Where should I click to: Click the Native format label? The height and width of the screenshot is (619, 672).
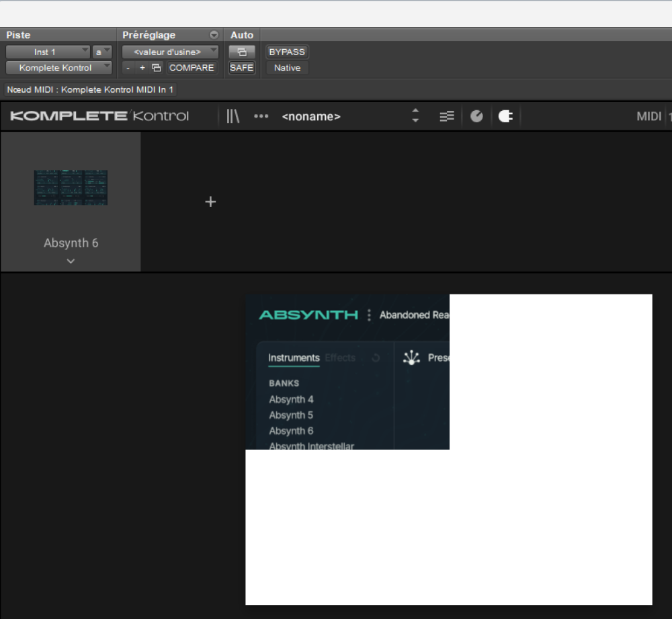coord(287,68)
